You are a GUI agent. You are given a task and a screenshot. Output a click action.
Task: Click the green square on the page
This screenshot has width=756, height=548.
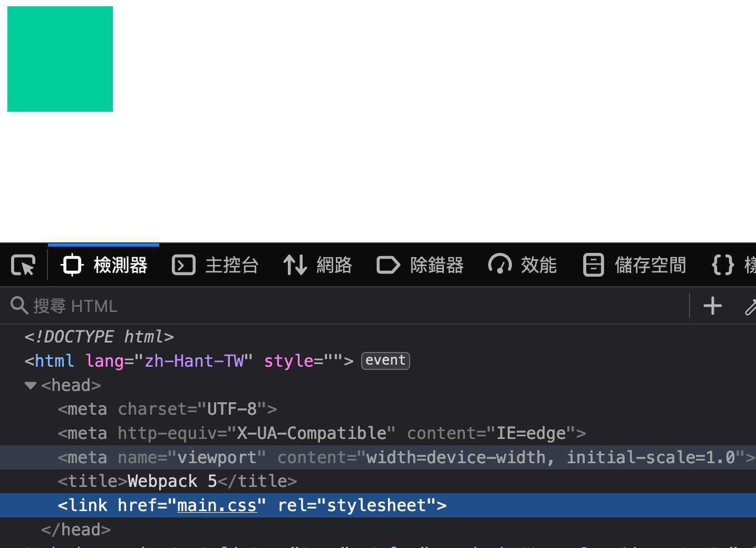[x=60, y=59]
